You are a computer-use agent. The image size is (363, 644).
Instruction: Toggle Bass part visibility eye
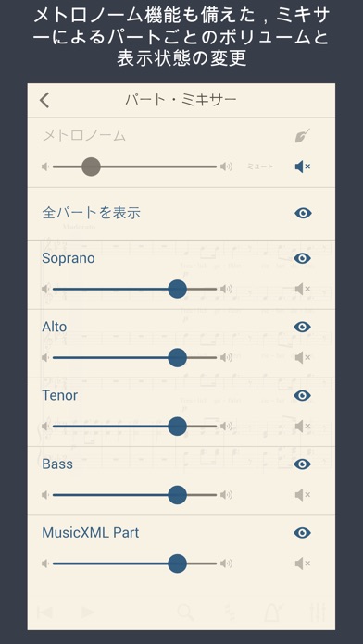303,464
